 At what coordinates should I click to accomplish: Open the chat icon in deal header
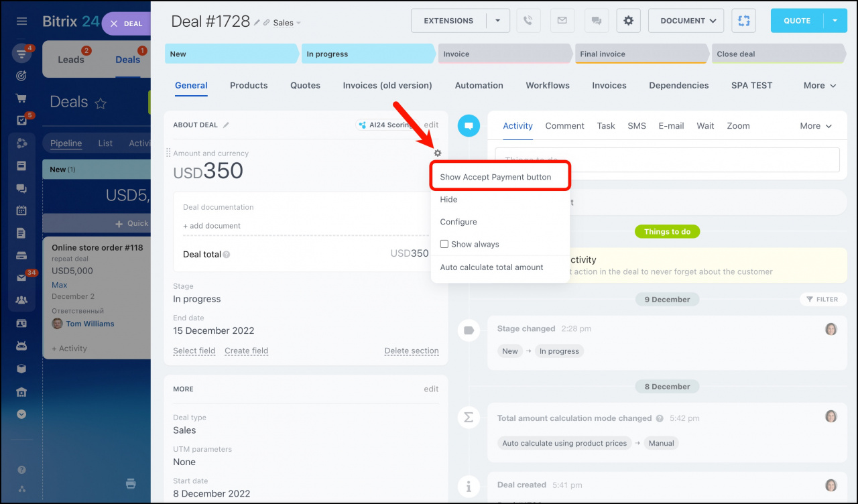coord(596,21)
